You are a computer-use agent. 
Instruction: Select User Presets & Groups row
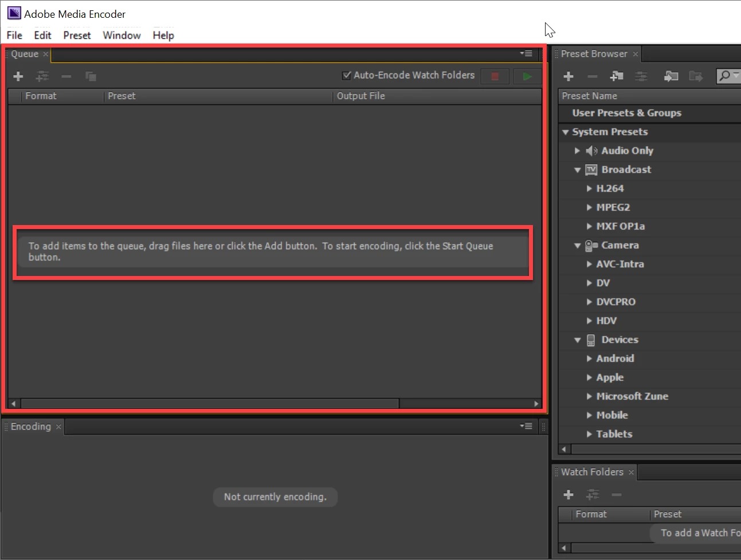click(x=650, y=113)
